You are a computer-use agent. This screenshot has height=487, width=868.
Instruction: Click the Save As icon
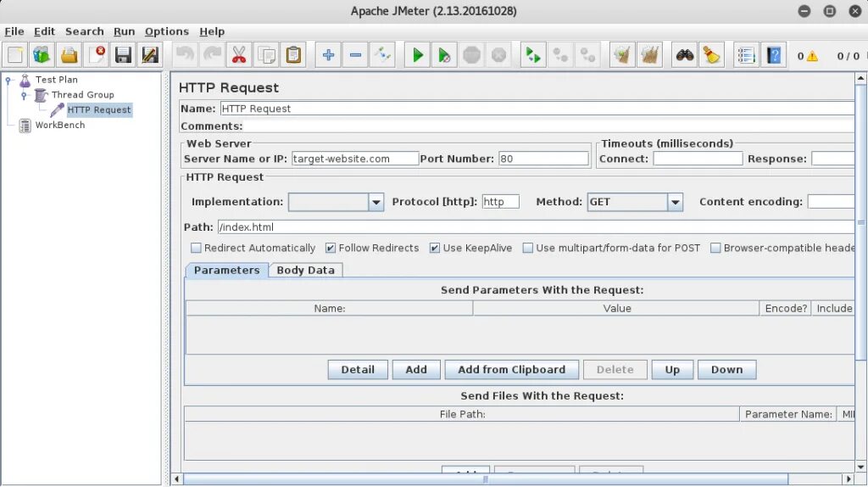pyautogui.click(x=150, y=55)
